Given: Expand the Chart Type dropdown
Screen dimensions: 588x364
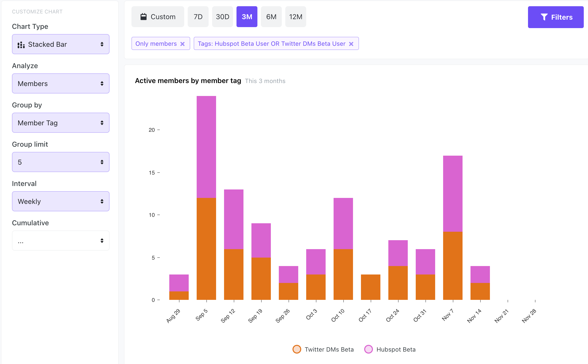Looking at the screenshot, I should [60, 44].
